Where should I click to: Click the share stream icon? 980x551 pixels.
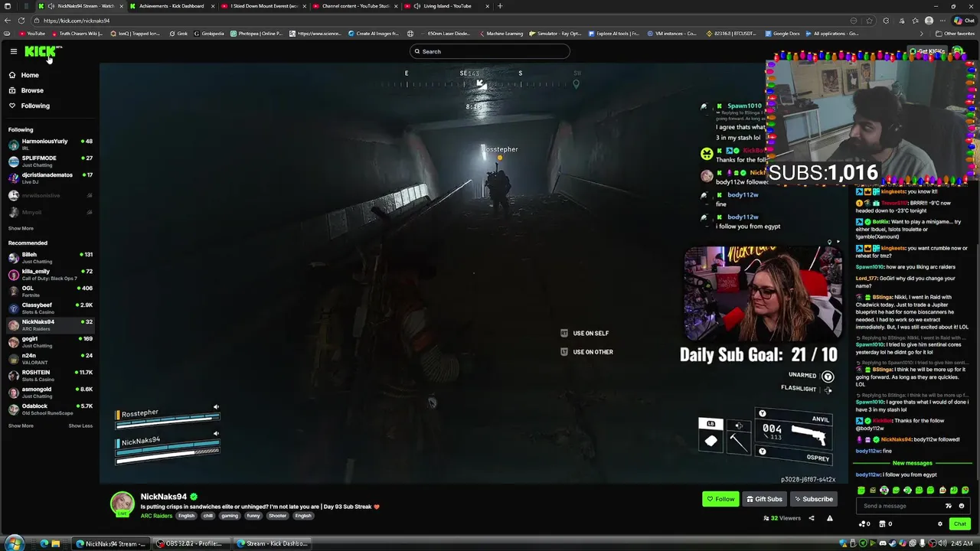pos(812,518)
